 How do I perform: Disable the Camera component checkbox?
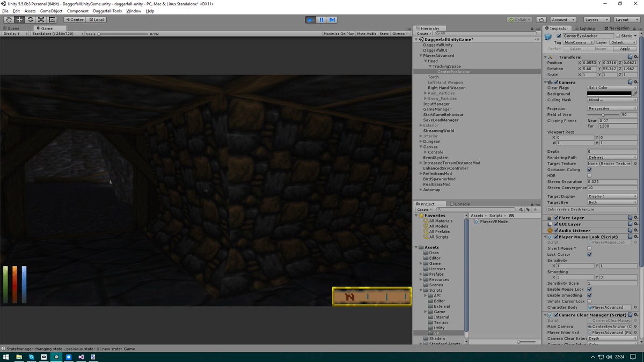(556, 82)
